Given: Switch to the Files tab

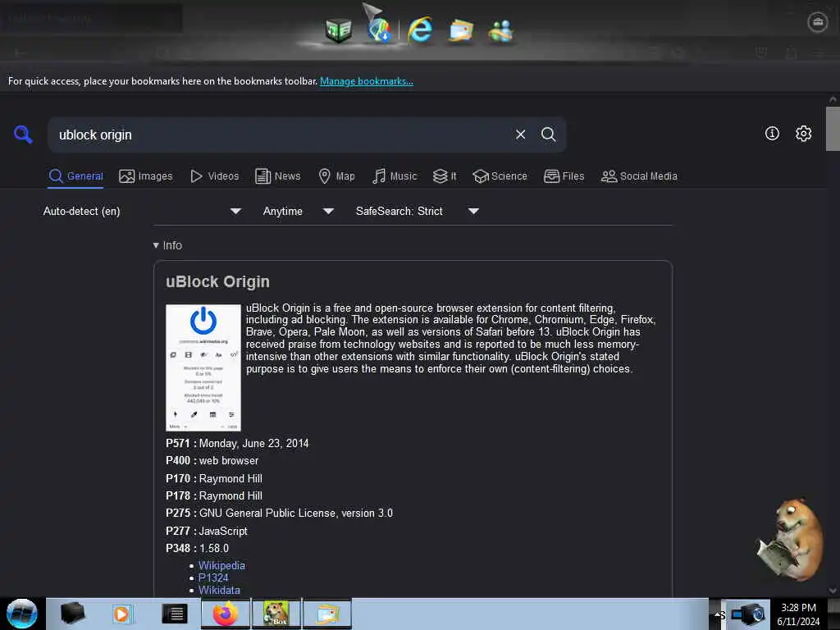Looking at the screenshot, I should click(564, 176).
